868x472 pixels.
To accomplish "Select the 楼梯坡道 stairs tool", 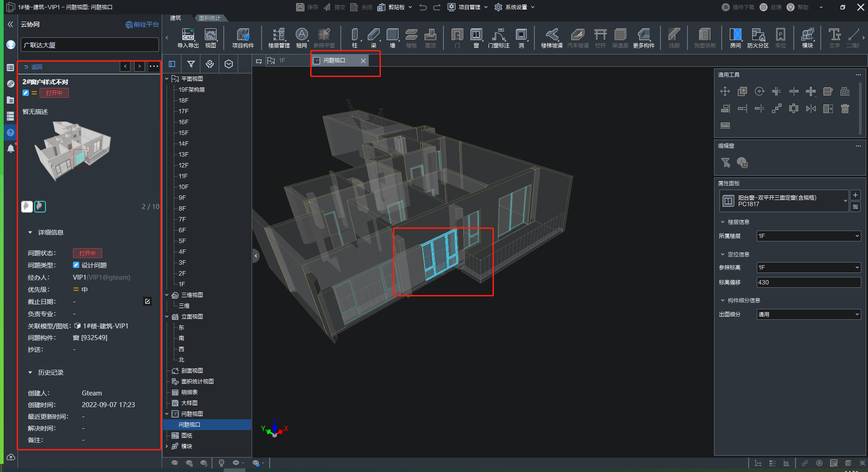I will pos(552,38).
